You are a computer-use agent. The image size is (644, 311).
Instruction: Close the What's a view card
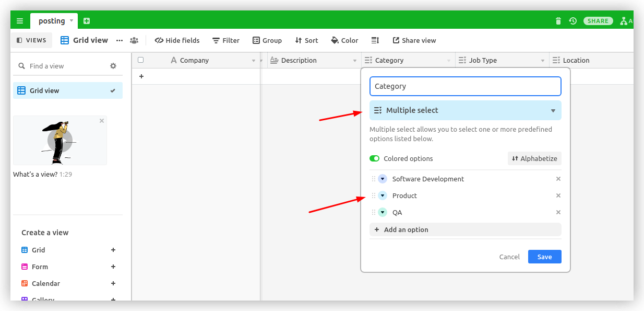point(102,121)
